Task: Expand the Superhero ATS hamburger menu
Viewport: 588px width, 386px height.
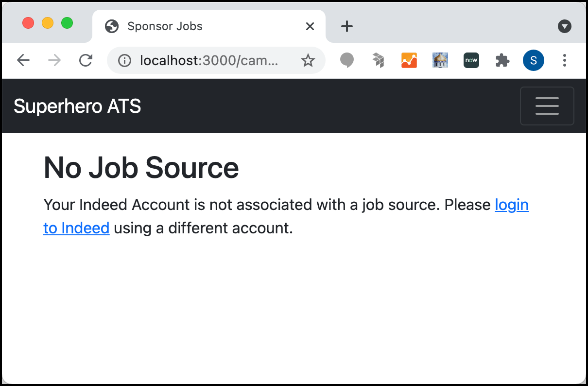Action: pyautogui.click(x=547, y=106)
